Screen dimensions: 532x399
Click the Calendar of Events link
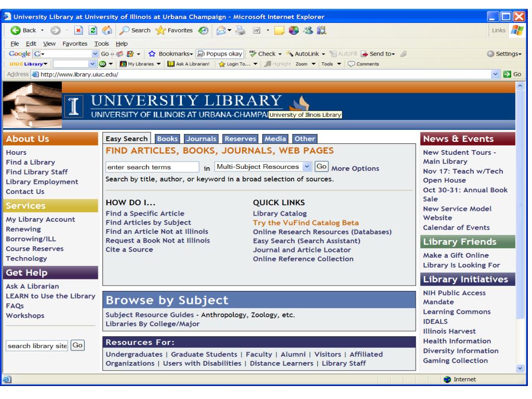point(456,228)
